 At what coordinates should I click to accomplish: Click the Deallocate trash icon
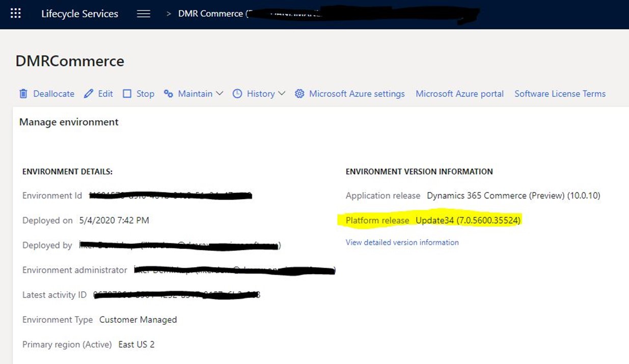click(x=23, y=94)
